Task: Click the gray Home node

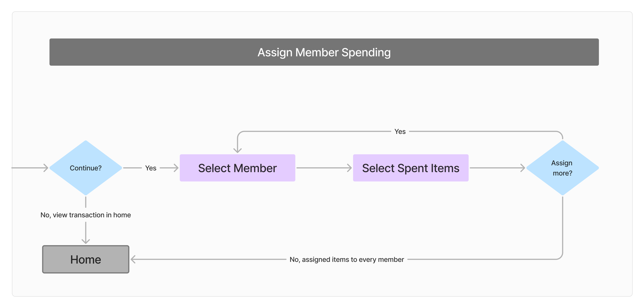Action: (x=86, y=259)
